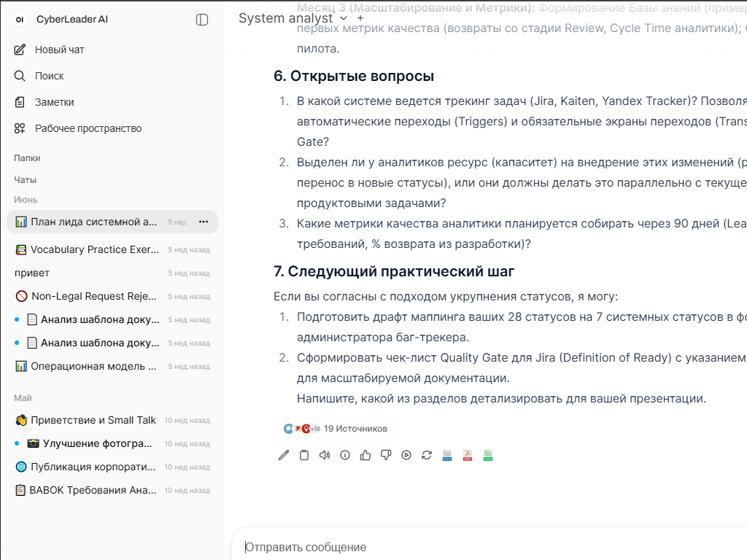This screenshot has height=560, width=747.
Task: Open the Приветствие и Small Talk chat
Action: [112, 420]
